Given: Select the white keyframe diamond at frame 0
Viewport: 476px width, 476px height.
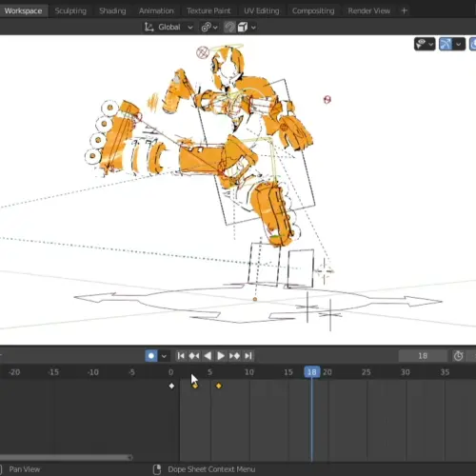Looking at the screenshot, I should point(171,386).
